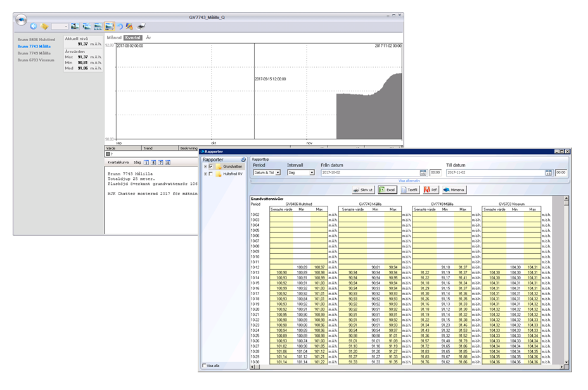This screenshot has height=390, width=588.
Task: Uncheck the Grundvatten checkbox
Action: coord(211,167)
